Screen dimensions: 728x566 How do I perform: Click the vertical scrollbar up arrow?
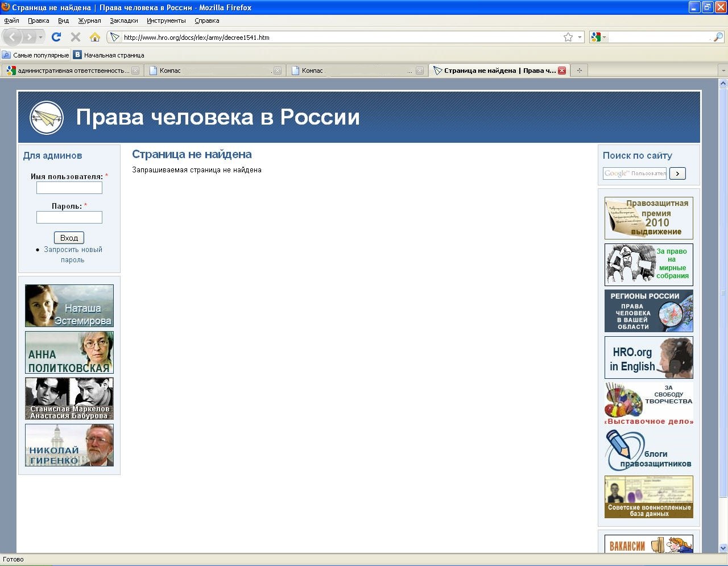coord(723,83)
